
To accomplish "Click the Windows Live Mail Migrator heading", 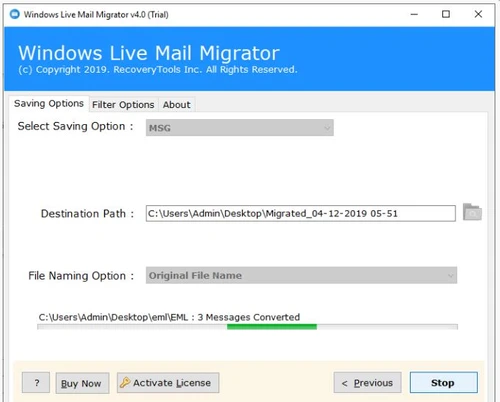I will (149, 53).
